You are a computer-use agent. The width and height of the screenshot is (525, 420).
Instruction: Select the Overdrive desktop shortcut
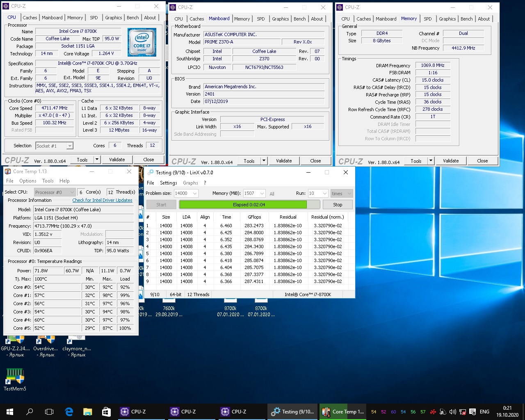pos(45,346)
